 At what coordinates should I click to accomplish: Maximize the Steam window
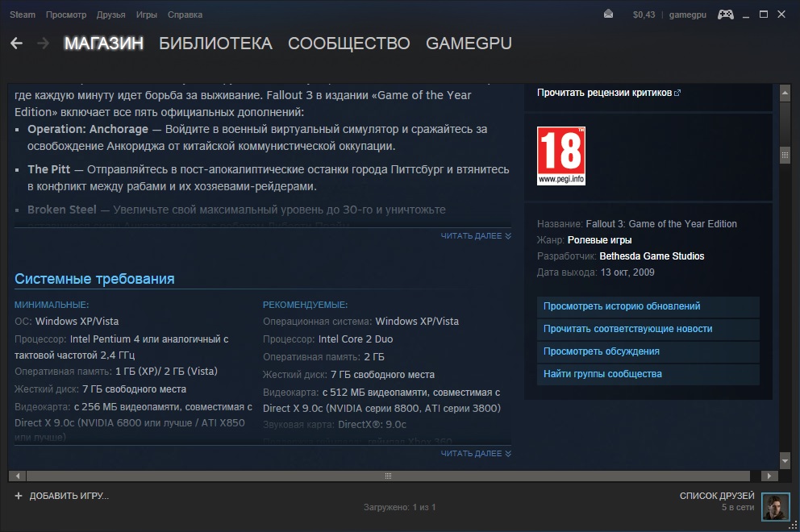(763, 15)
